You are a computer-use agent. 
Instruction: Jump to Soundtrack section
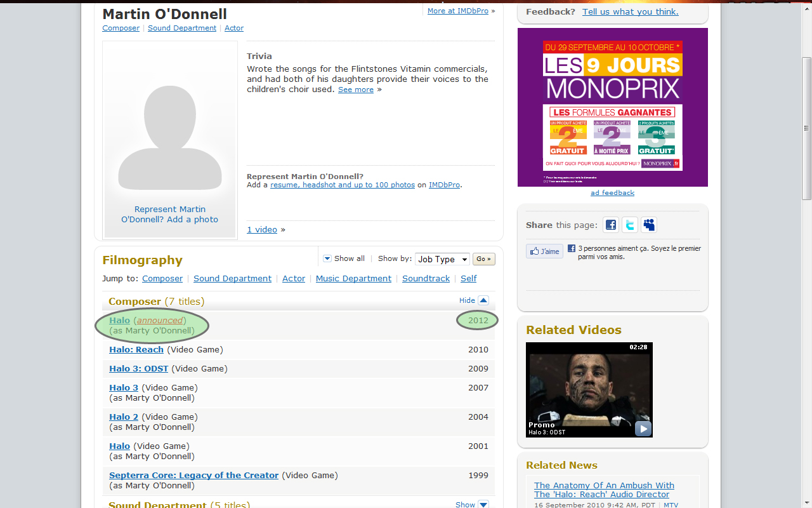426,278
